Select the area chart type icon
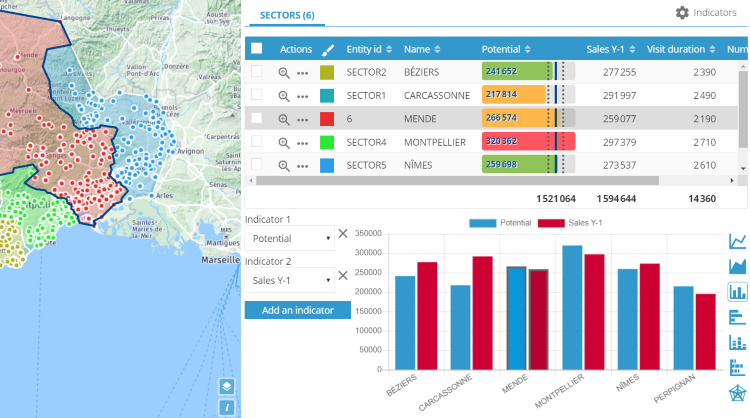This screenshot has height=418, width=750. 738,266
